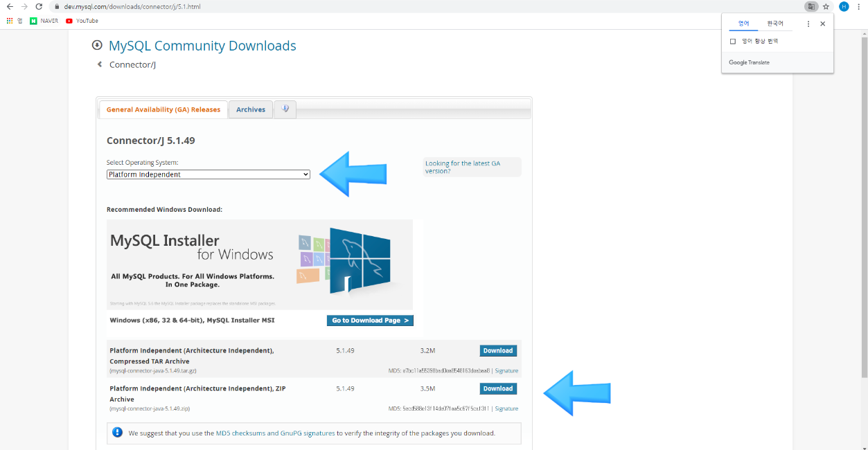868x450 pixels.
Task: Open Signature link for the zip file
Action: [x=506, y=409]
